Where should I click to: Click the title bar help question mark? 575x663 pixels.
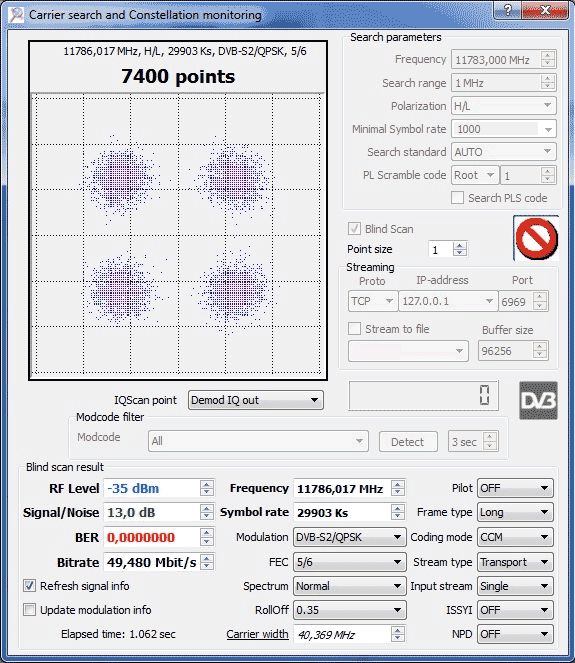(508, 10)
